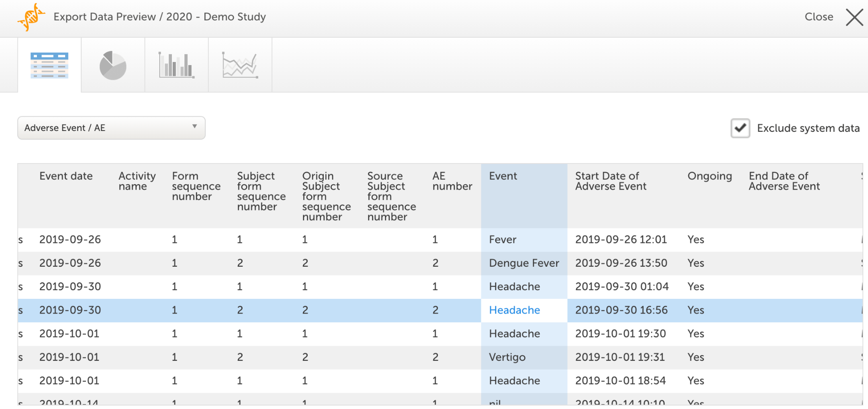Viewport: 868px width, 409px height.
Task: Select the Dengue Fever event cell
Action: tap(524, 263)
